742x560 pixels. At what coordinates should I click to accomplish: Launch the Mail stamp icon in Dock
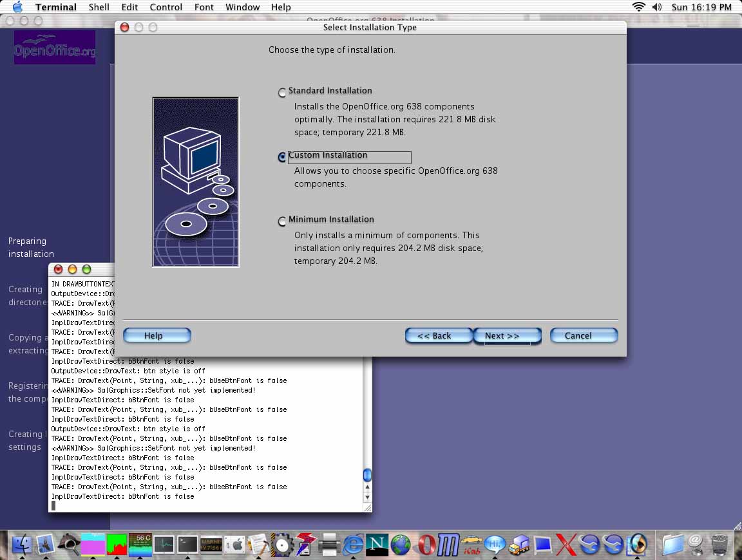pyautogui.click(x=46, y=545)
